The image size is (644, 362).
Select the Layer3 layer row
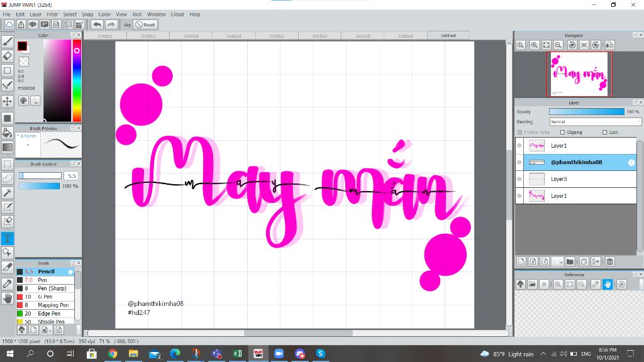[576, 179]
